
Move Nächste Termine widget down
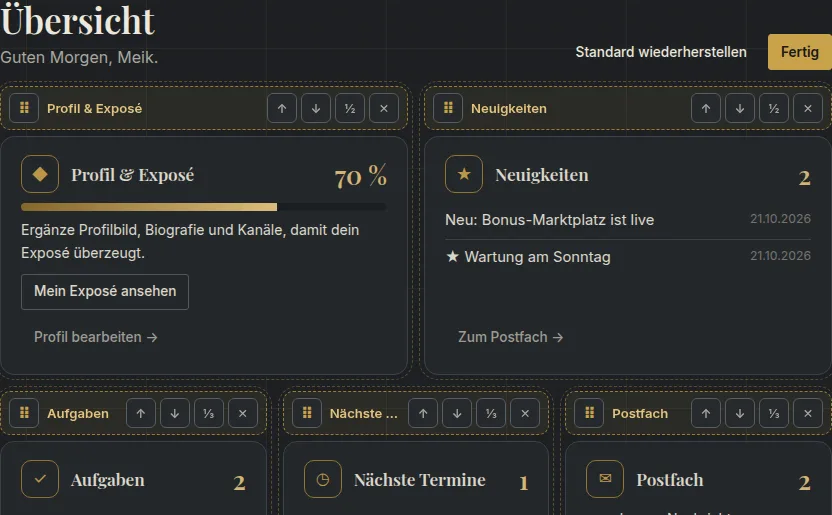(x=457, y=413)
